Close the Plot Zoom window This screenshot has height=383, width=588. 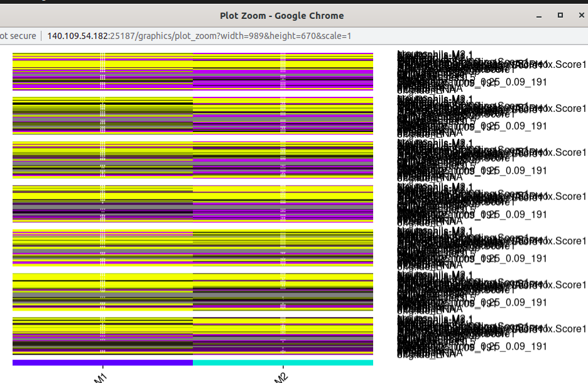[x=582, y=15]
